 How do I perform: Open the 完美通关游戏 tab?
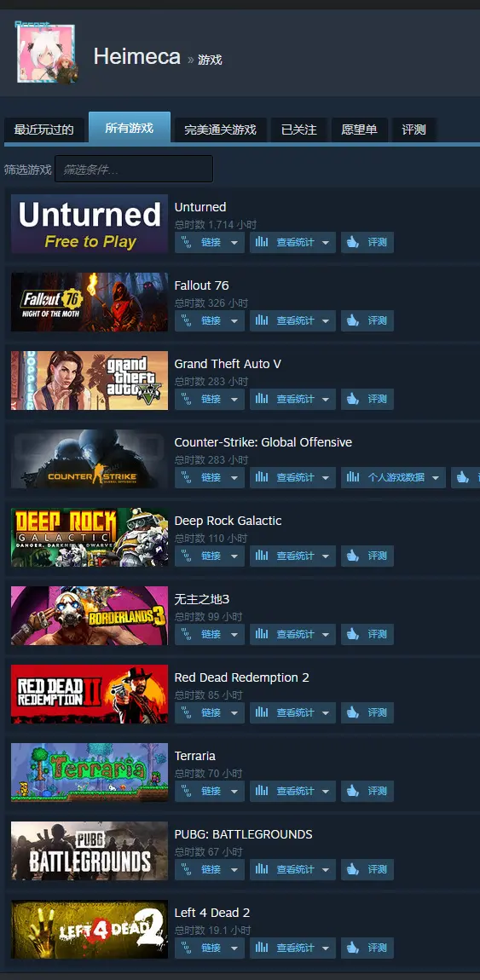(x=220, y=130)
